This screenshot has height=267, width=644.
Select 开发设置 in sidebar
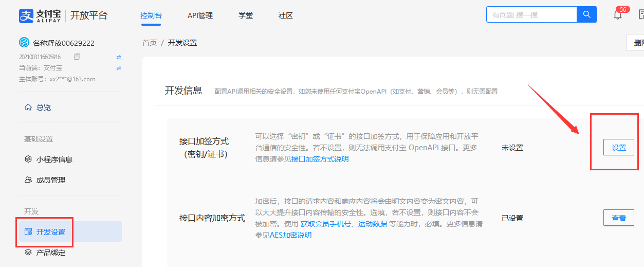click(x=51, y=232)
